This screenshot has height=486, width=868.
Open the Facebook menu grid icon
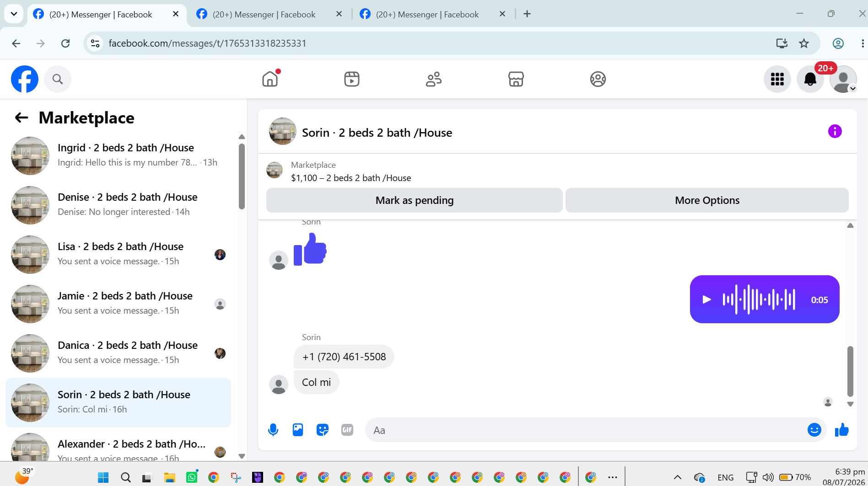point(777,79)
